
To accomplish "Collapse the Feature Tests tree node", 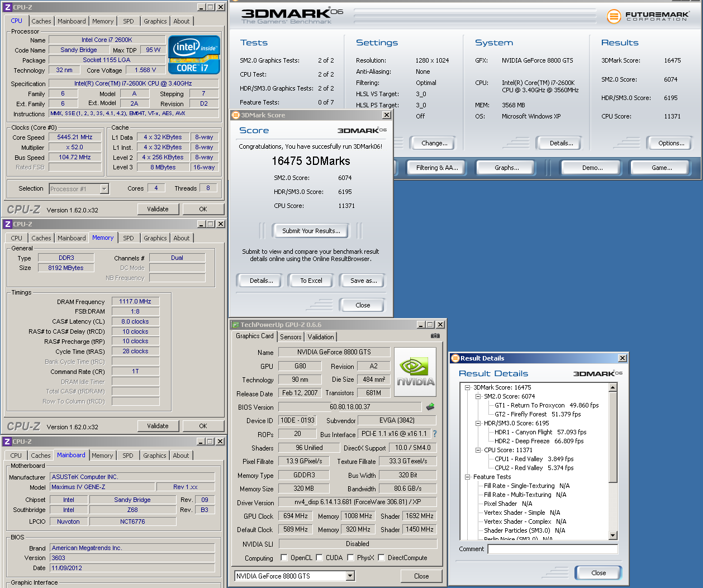I will (468, 477).
